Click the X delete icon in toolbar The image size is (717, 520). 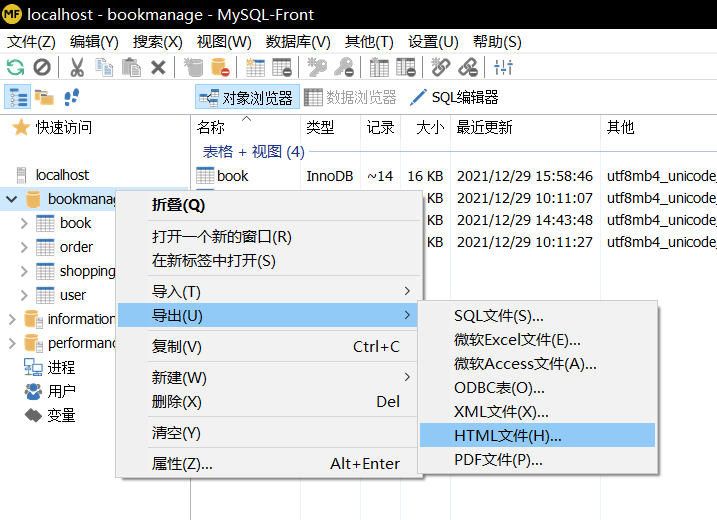(x=158, y=68)
